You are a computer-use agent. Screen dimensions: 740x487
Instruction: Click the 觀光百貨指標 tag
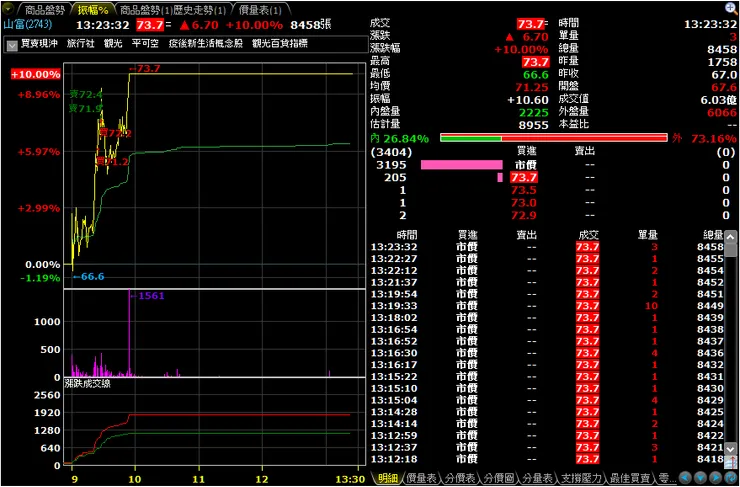click(x=280, y=44)
